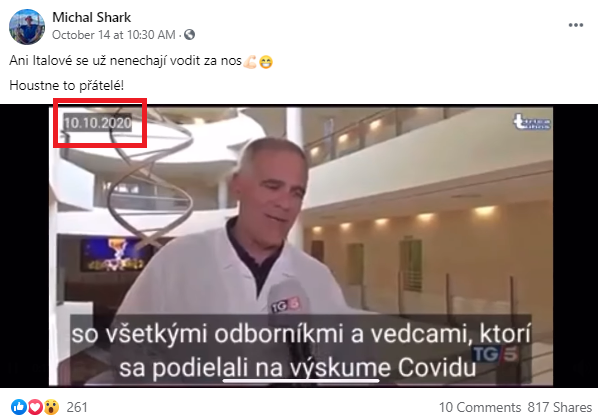The image size is (598, 417).
Task: Click the blue Like reaction icon
Action: (x=18, y=407)
